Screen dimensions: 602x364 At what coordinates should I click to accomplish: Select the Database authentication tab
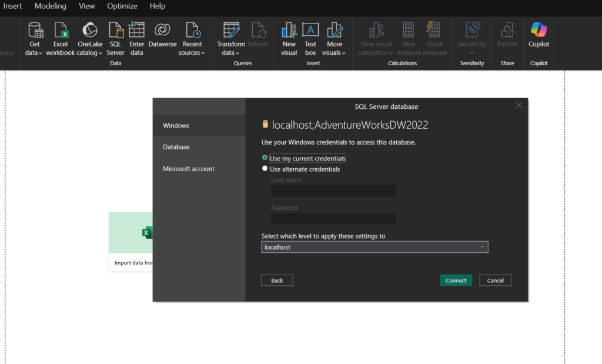click(199, 146)
